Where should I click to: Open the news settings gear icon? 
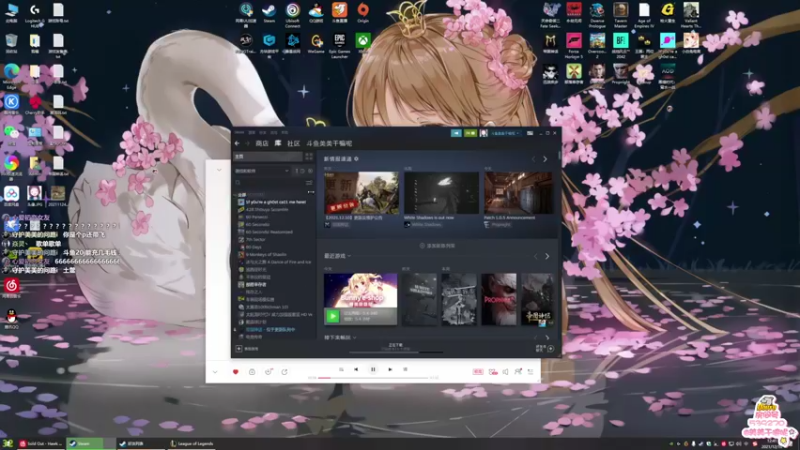coord(356,159)
